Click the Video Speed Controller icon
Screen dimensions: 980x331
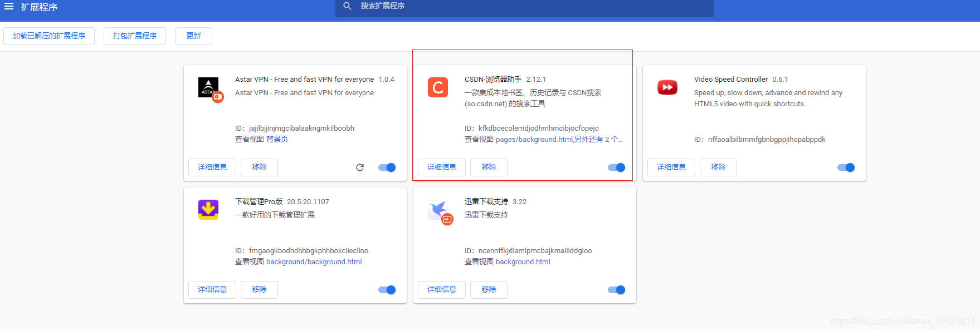tap(667, 87)
